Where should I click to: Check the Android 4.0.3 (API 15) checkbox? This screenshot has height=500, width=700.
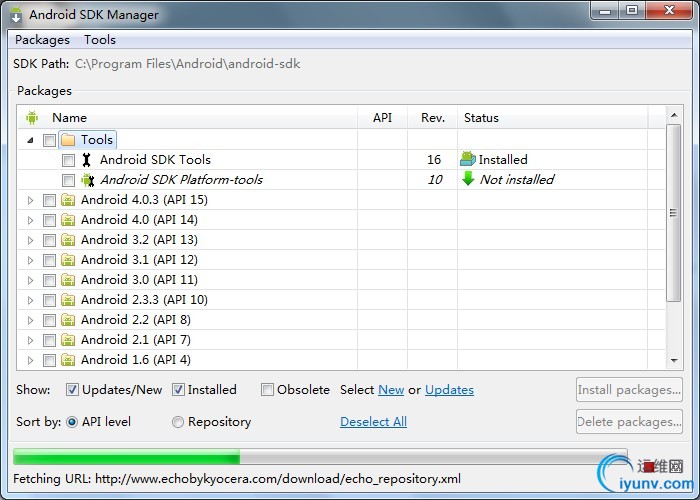49,200
